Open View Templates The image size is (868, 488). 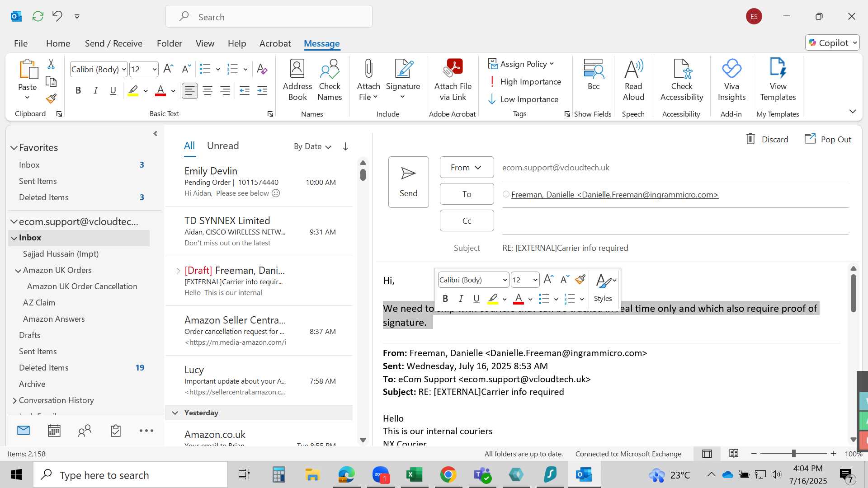coord(778,80)
